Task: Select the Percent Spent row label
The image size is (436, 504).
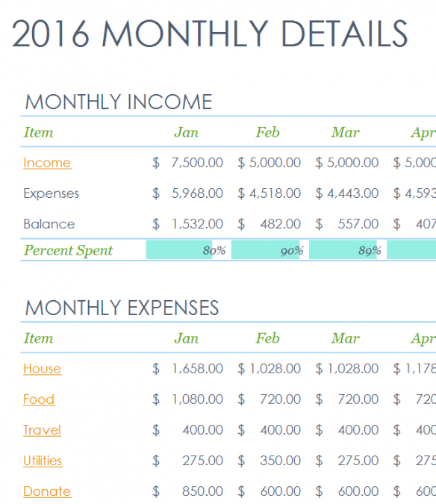Action: [68, 250]
